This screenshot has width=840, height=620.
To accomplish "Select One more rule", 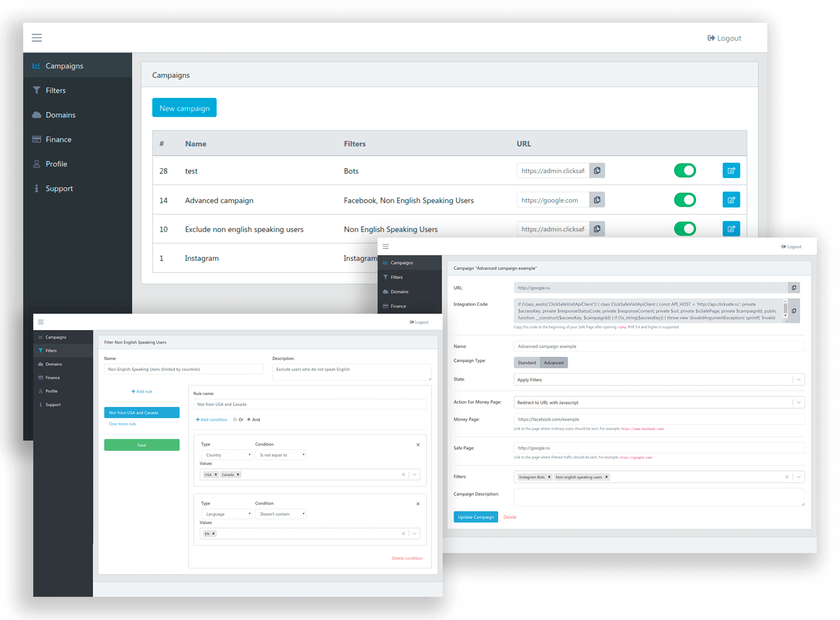I will (x=122, y=424).
